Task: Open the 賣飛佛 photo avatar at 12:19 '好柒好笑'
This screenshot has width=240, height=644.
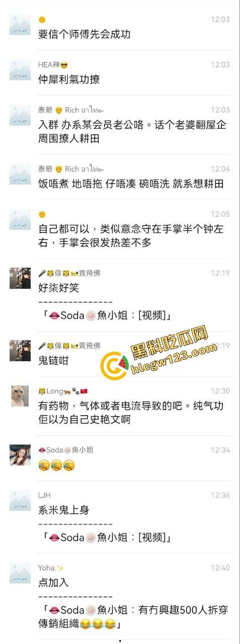Action: pos(20,278)
